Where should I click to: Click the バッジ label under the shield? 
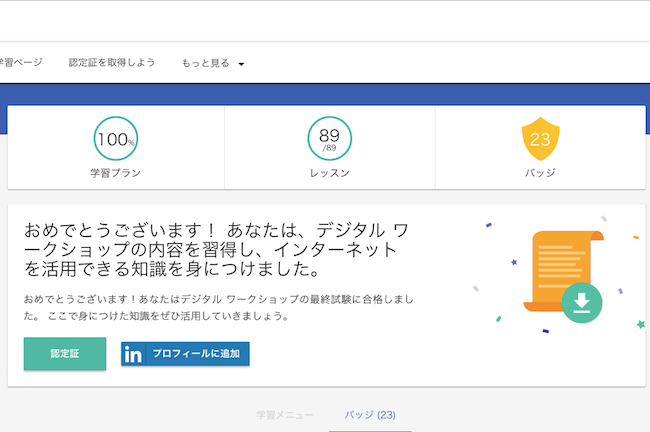pyautogui.click(x=540, y=172)
